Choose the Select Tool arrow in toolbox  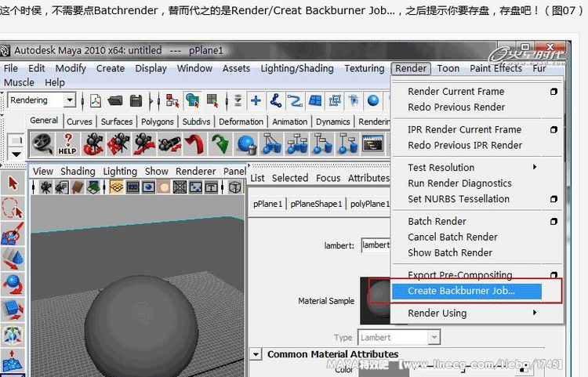click(13, 183)
